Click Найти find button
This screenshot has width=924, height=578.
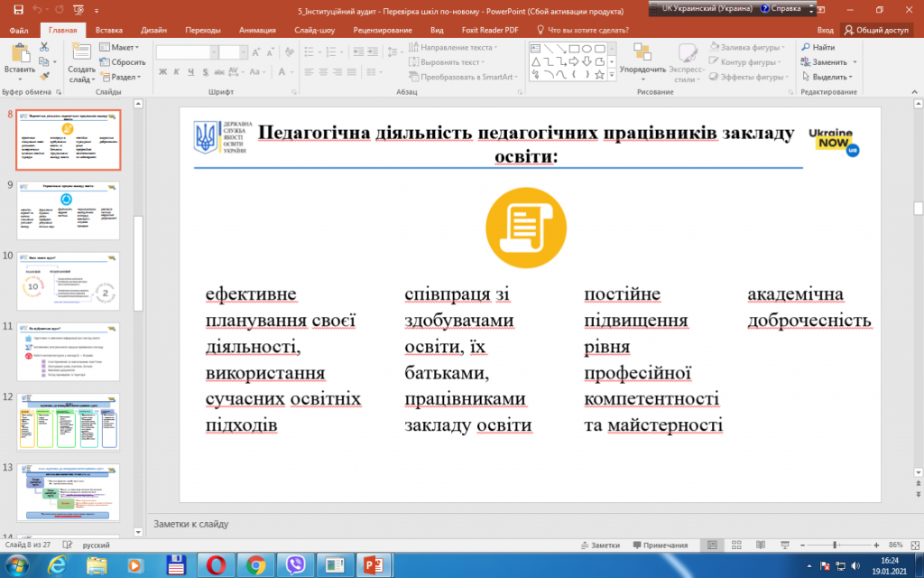[x=818, y=47]
